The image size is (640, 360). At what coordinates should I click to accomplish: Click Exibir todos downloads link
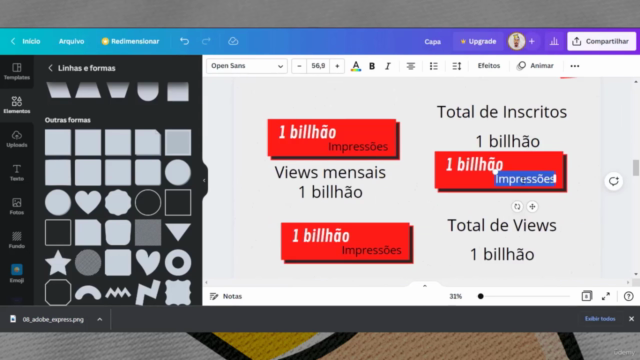[600, 319]
